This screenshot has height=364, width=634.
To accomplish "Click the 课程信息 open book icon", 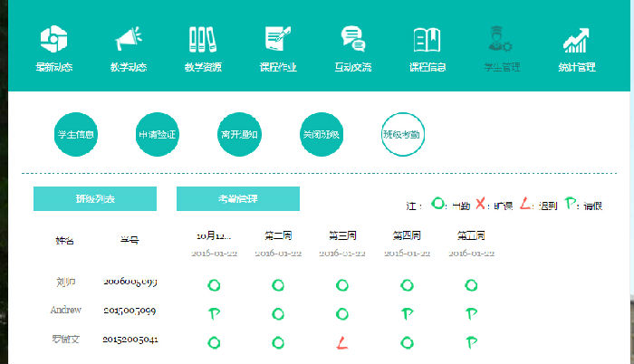I will pos(427,40).
